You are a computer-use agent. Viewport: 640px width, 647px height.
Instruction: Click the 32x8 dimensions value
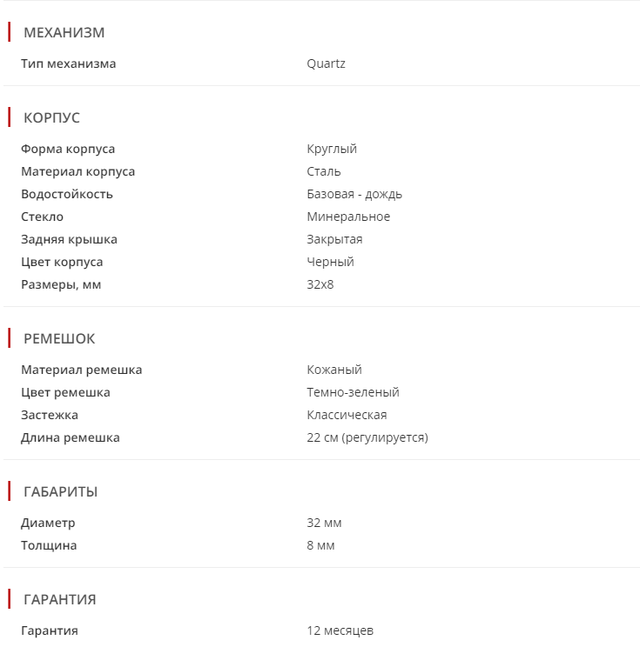(320, 285)
